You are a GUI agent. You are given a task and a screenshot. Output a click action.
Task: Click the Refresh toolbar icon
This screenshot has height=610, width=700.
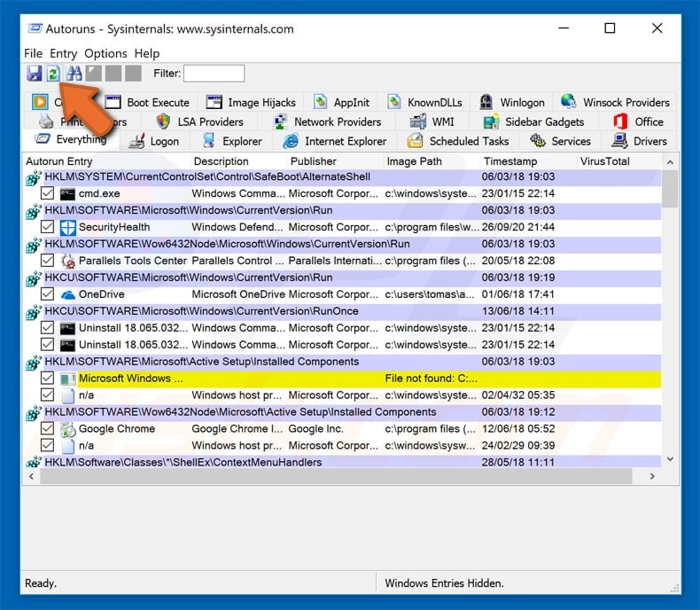[53, 74]
